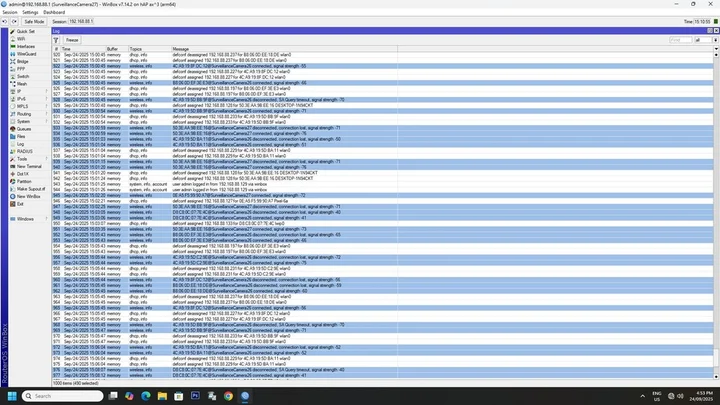Click the Log filter funnel icon
Image resolution: width=720 pixels, height=405 pixels.
point(56,40)
